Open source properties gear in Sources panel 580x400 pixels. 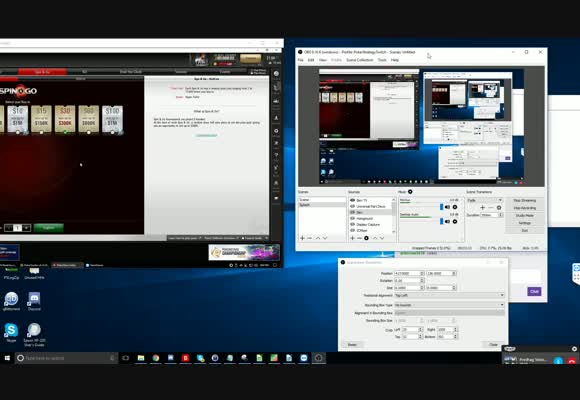coord(366,238)
